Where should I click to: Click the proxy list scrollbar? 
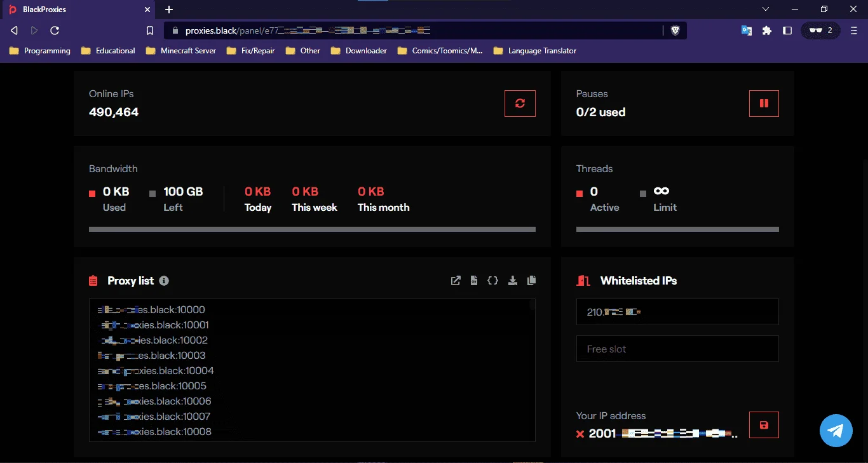pos(532,305)
